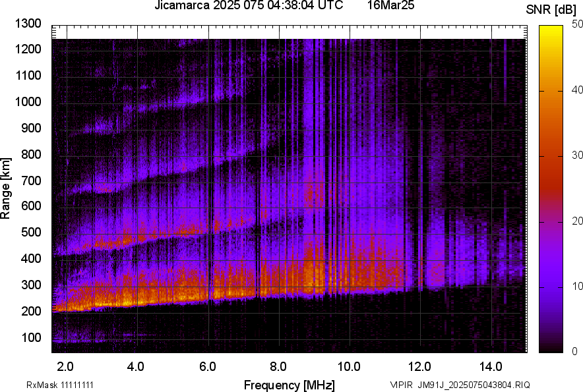
Task: Click the colorbar tick label '50'
Action: coord(578,24)
